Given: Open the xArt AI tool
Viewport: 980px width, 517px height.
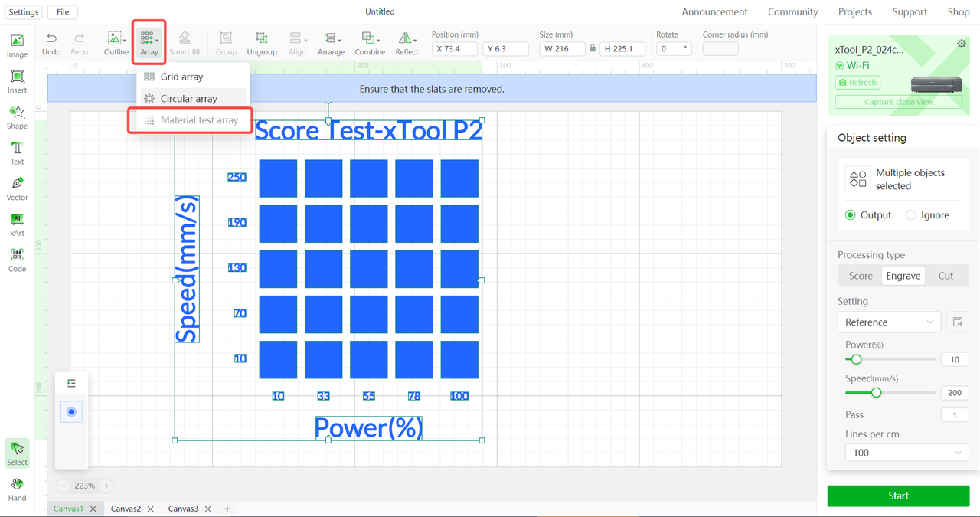Looking at the screenshot, I should coord(17,224).
